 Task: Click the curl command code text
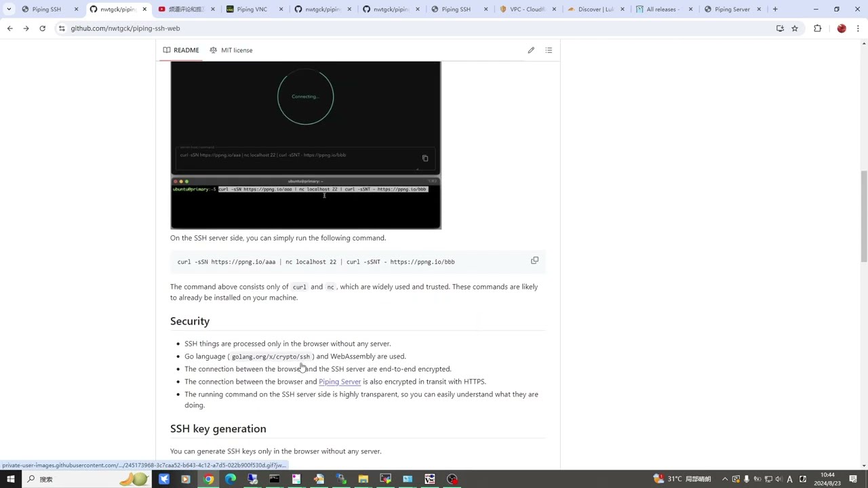(x=316, y=262)
